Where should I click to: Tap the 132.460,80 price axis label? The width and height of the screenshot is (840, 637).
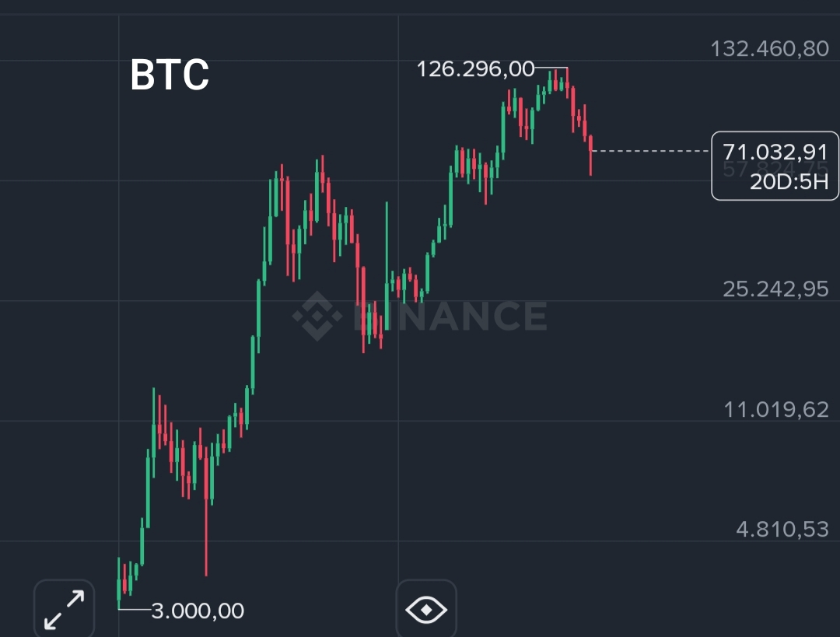pyautogui.click(x=769, y=49)
